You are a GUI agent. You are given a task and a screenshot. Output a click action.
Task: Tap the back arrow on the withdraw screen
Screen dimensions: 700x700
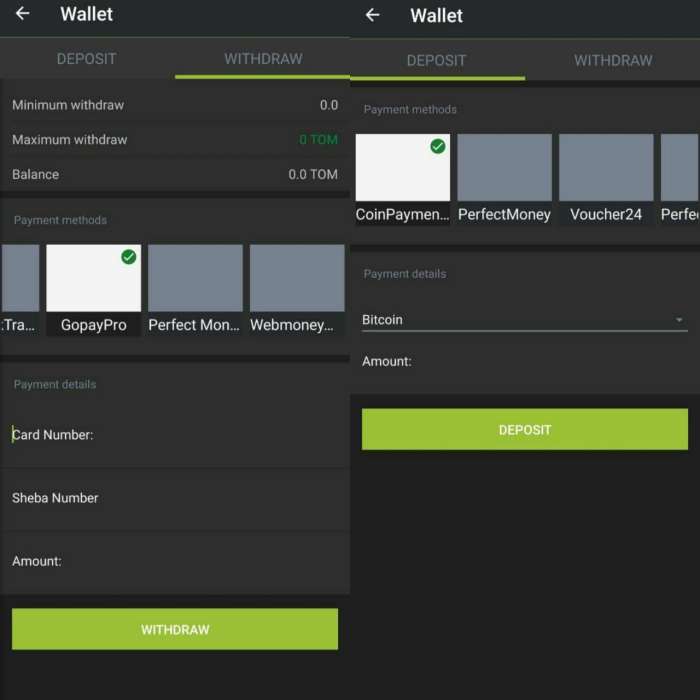pyautogui.click(x=22, y=14)
